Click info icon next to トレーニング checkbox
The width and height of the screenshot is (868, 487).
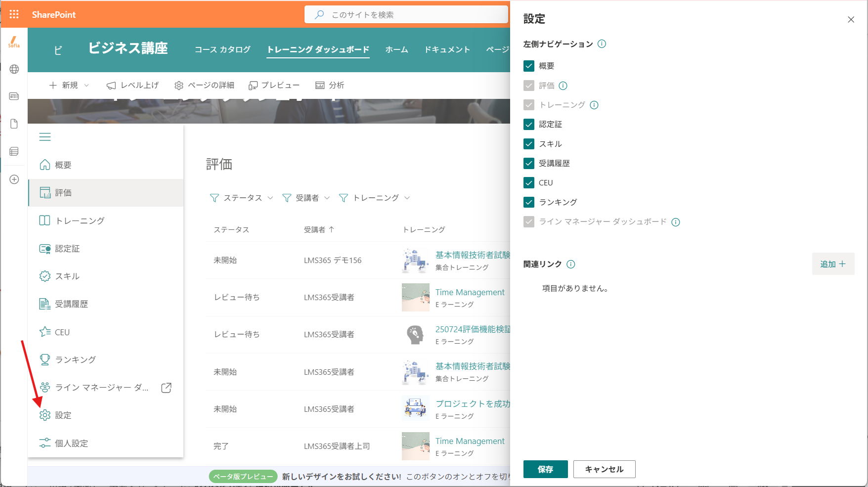(594, 105)
